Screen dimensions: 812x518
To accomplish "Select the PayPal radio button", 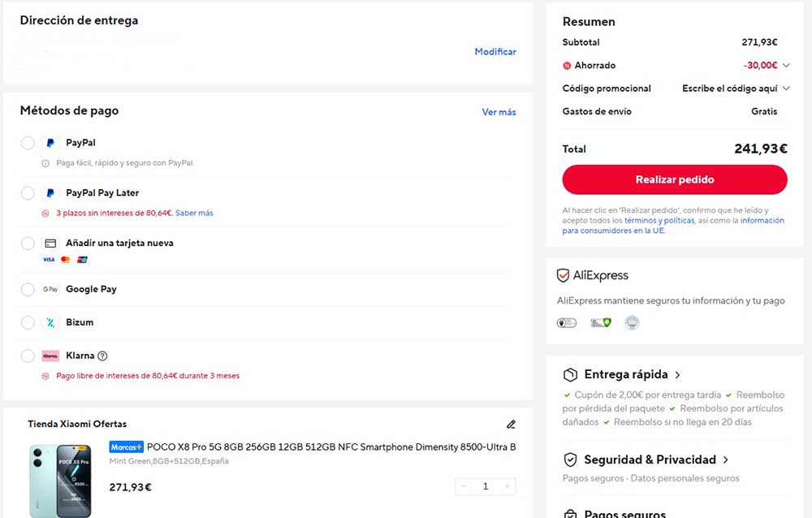I will (x=28, y=143).
